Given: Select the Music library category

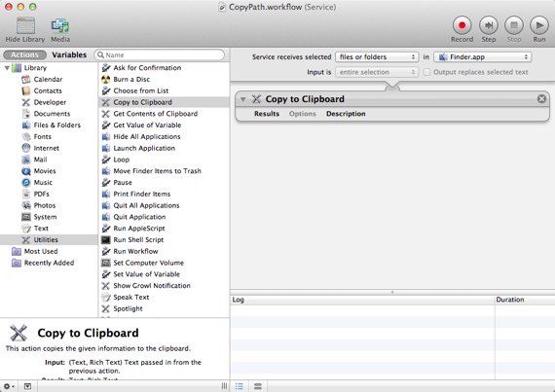Looking at the screenshot, I should 43,183.
